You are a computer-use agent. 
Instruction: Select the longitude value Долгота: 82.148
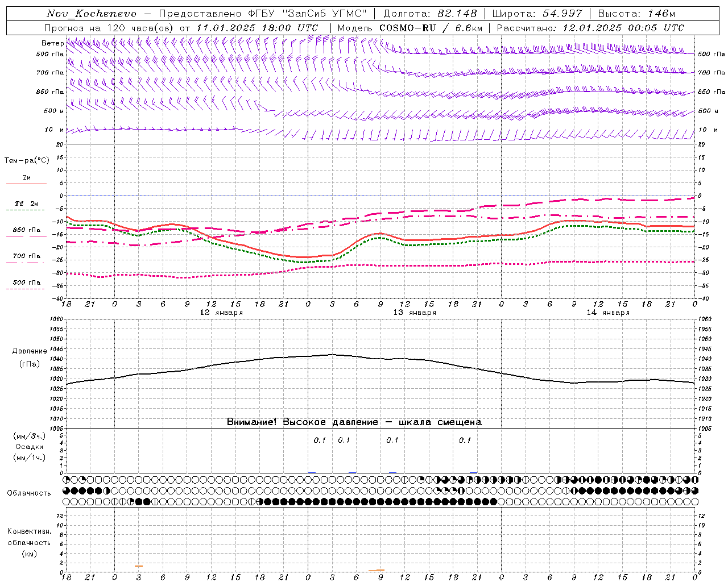[430, 14]
